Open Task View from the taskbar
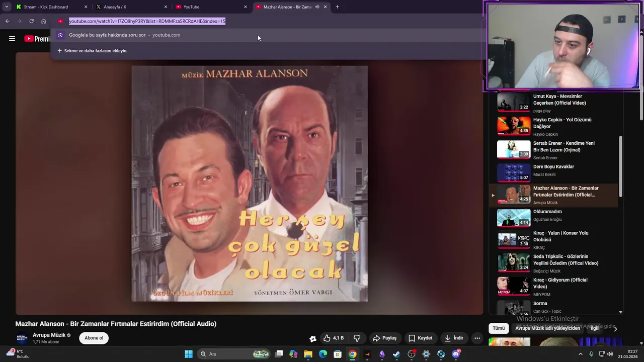The height and width of the screenshot is (362, 644). tap(279, 354)
